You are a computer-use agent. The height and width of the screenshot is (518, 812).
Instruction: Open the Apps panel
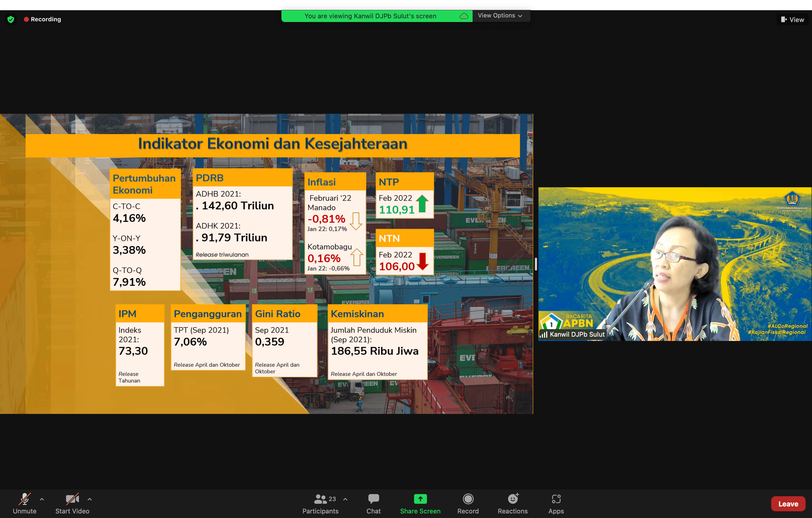[556, 499]
